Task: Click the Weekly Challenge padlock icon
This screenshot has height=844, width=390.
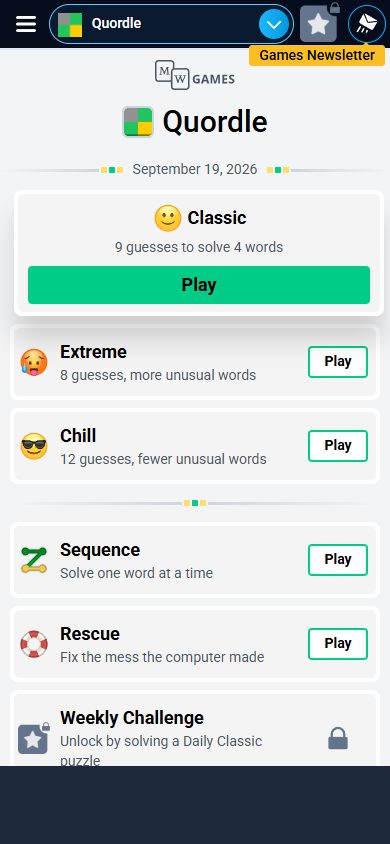Action: point(338,738)
